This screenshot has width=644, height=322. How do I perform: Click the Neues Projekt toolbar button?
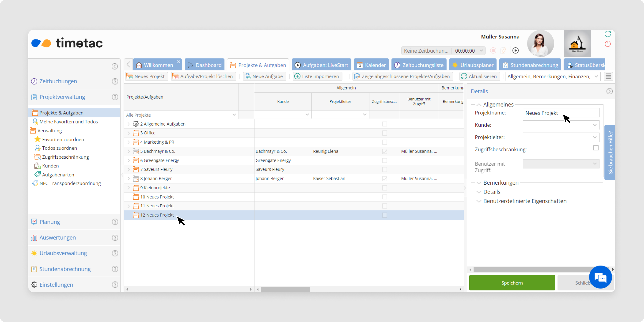(x=146, y=76)
